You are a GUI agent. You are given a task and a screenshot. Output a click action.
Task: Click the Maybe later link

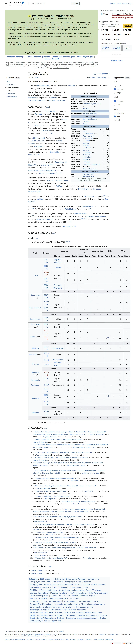pyautogui.click(x=117, y=61)
